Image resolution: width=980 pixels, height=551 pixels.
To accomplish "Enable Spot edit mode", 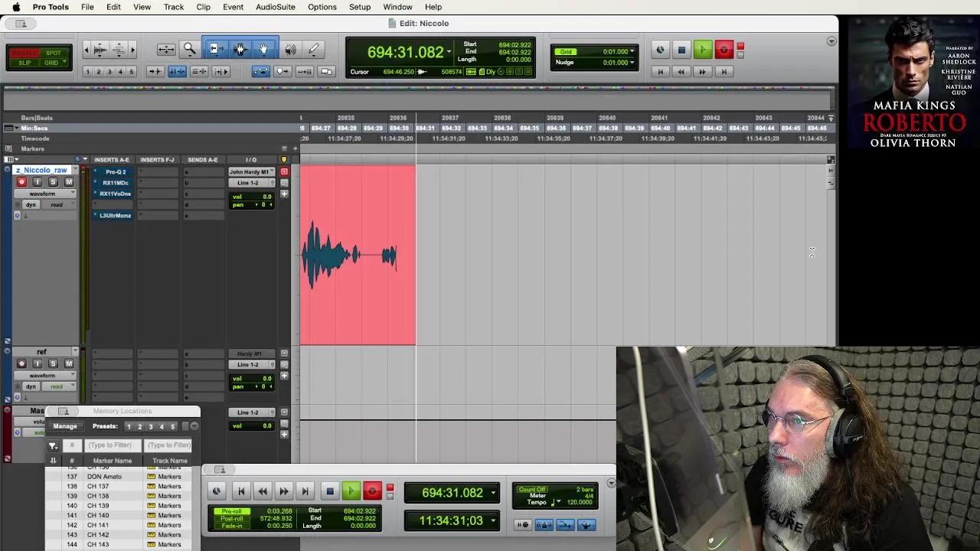I will click(x=53, y=53).
